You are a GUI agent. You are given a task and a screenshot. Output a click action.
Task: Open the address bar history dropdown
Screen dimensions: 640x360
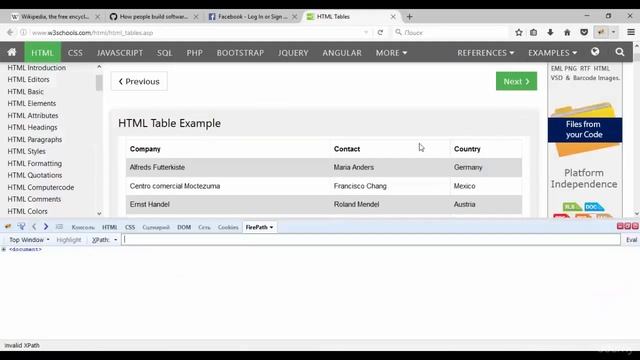pos(366,32)
